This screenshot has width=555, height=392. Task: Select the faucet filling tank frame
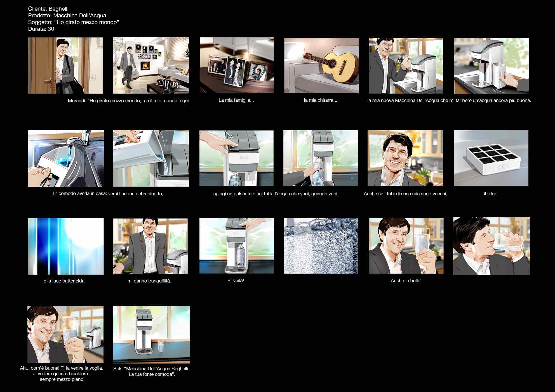click(x=66, y=158)
